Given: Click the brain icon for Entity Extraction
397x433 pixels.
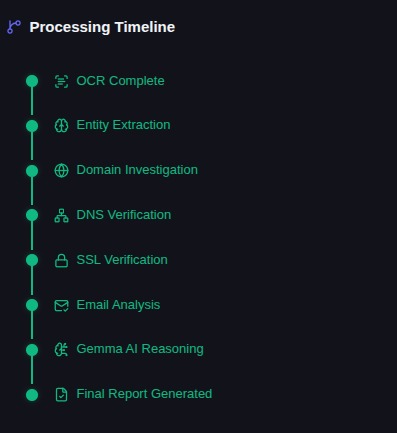Looking at the screenshot, I should pos(61,126).
